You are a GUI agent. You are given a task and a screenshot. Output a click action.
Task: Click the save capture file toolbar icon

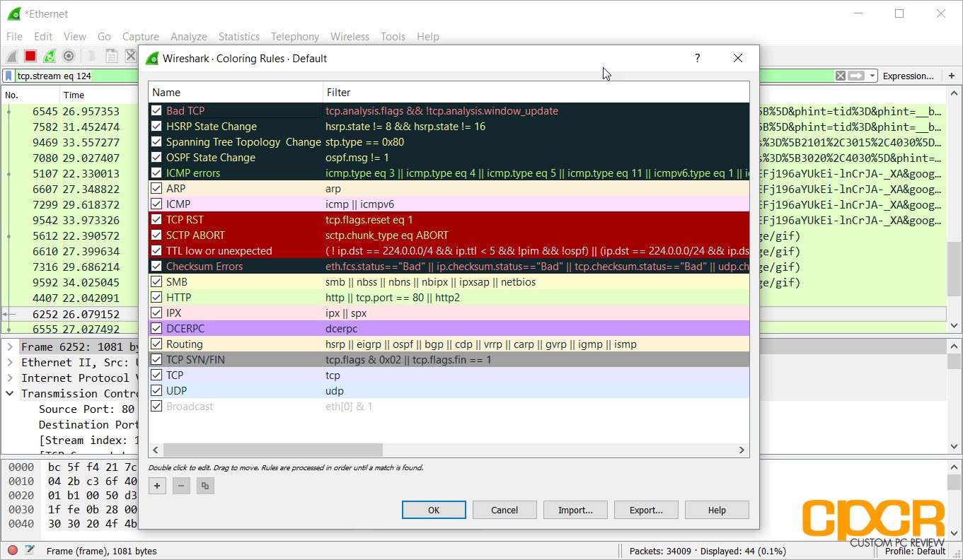pyautogui.click(x=111, y=56)
